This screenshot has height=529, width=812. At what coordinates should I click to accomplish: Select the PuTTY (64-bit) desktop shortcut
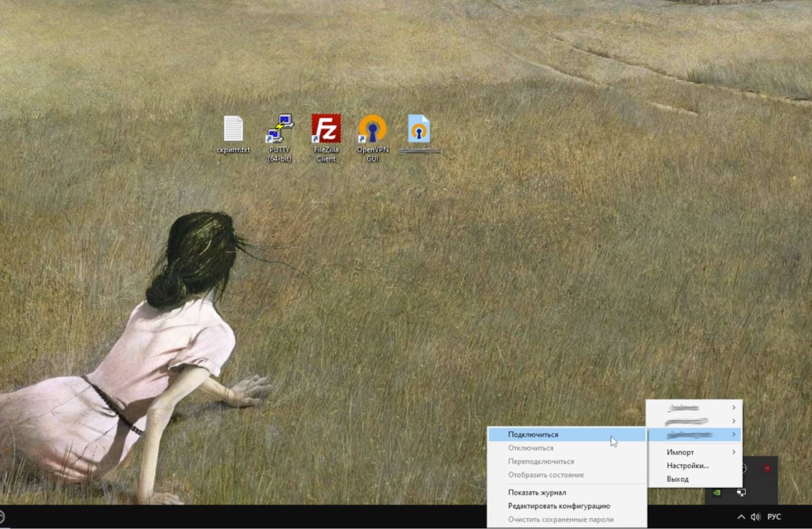pos(280,138)
